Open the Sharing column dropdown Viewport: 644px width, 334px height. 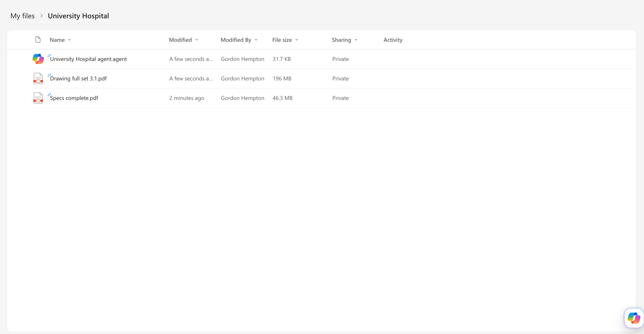click(356, 40)
